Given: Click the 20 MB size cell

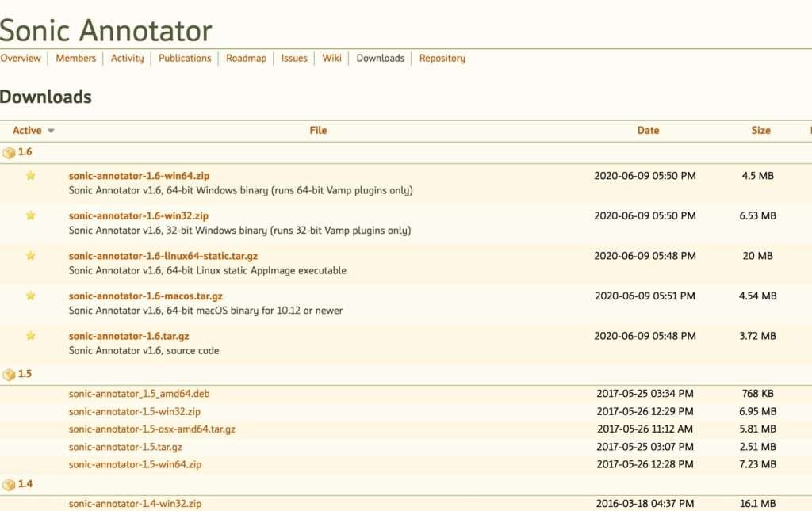Looking at the screenshot, I should [757, 256].
